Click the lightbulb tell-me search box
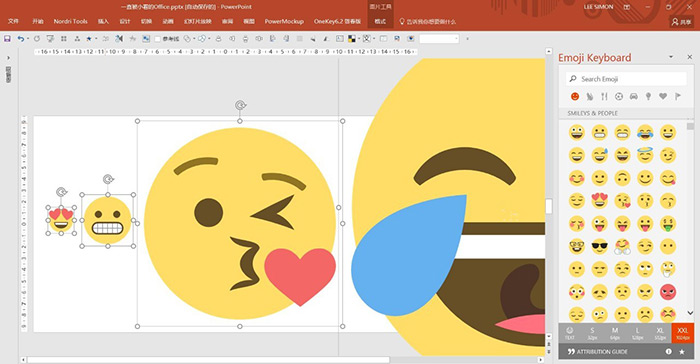The width and height of the screenshot is (700, 364). 428,21
